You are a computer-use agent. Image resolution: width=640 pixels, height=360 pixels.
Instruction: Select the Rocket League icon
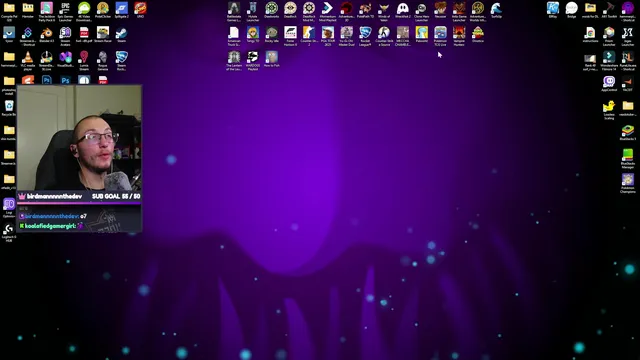365,33
